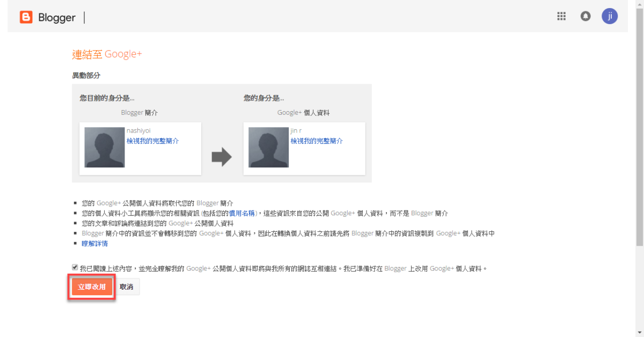Uncheck the "我已閱讀上述內容" agreement checkbox
The image size is (644, 337).
coord(75,267)
